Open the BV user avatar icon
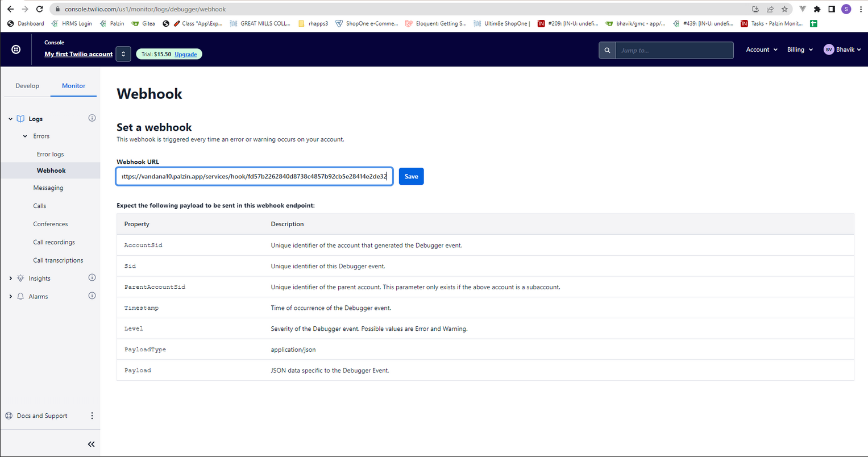Image resolution: width=868 pixels, height=457 pixels. [829, 50]
